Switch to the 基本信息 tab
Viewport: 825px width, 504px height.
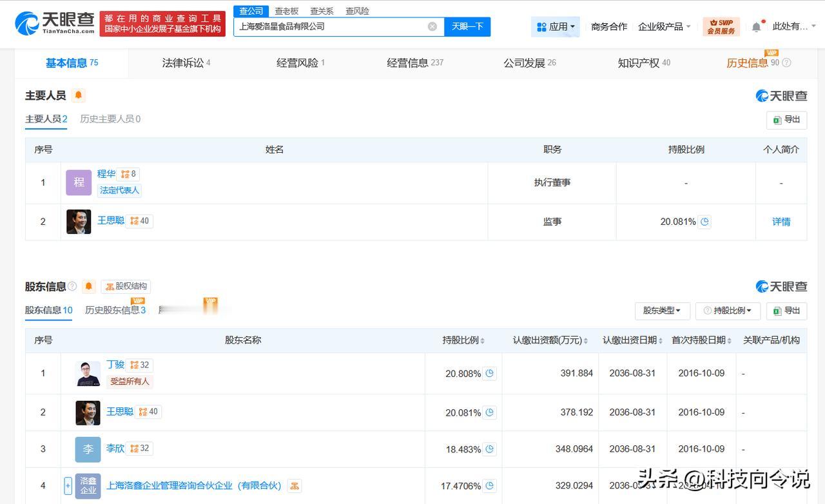[72, 63]
